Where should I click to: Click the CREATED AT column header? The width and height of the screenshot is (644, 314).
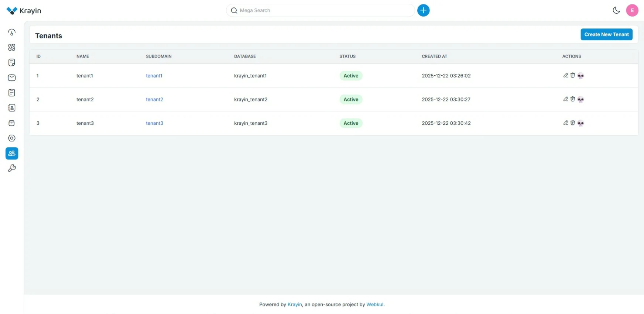[x=434, y=56]
